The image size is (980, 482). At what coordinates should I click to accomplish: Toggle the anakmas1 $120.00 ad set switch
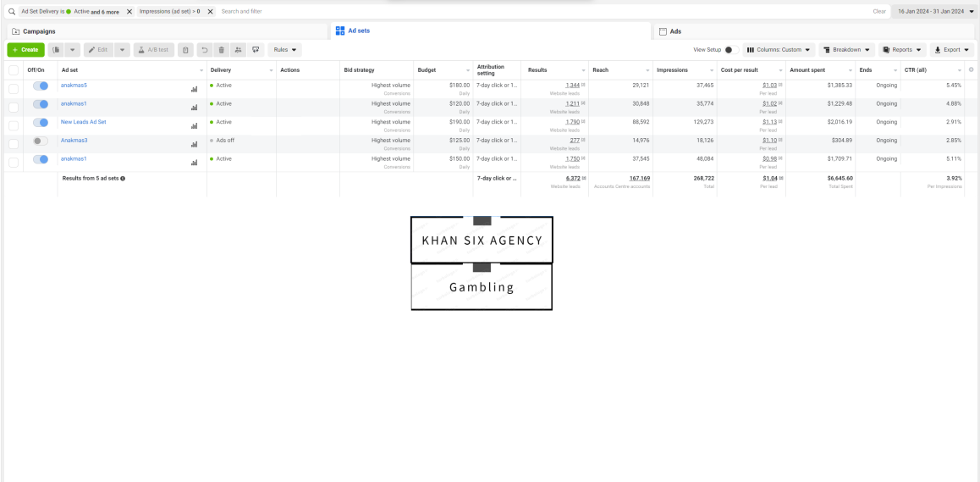[x=41, y=104]
